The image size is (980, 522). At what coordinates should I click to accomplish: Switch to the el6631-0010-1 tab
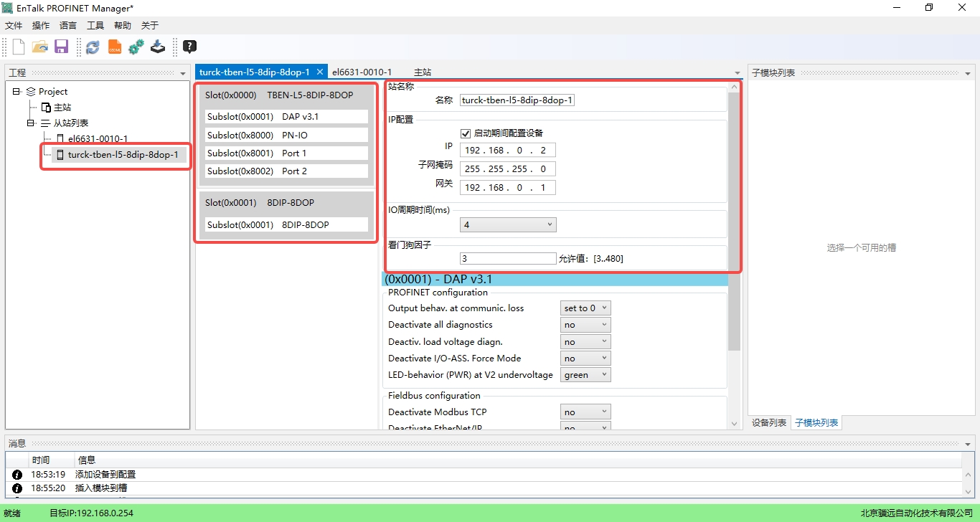point(362,72)
